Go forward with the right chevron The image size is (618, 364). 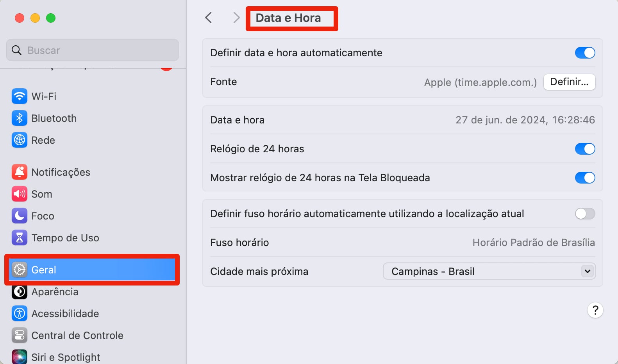pos(236,18)
